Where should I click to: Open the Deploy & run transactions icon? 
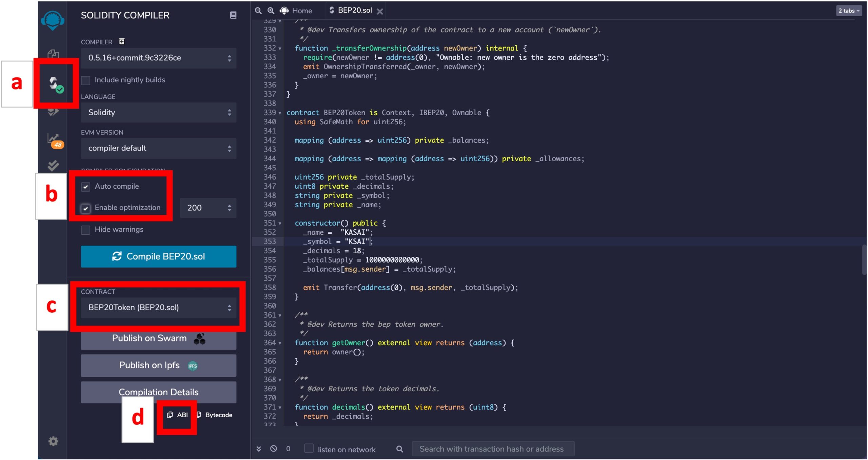tap(53, 112)
